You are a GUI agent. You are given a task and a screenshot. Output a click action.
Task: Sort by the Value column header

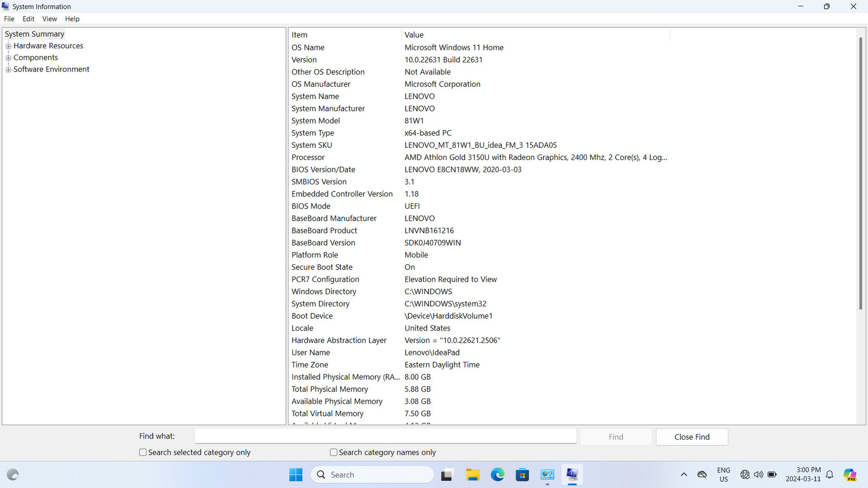[x=536, y=35]
